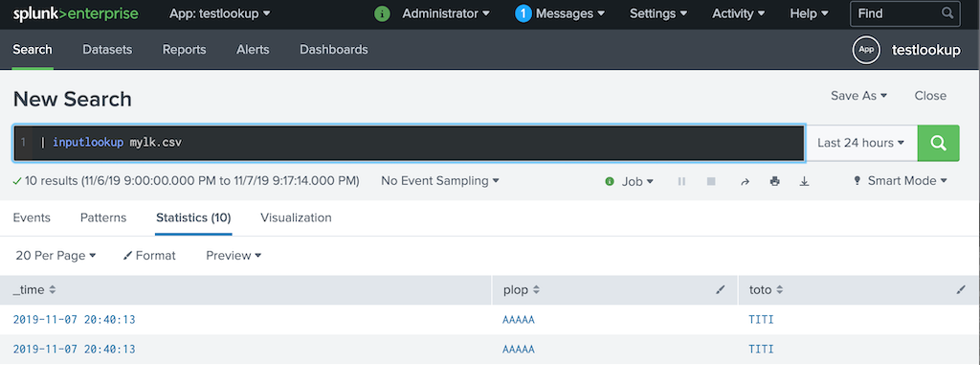
Task: Open Format options
Action: [x=150, y=256]
